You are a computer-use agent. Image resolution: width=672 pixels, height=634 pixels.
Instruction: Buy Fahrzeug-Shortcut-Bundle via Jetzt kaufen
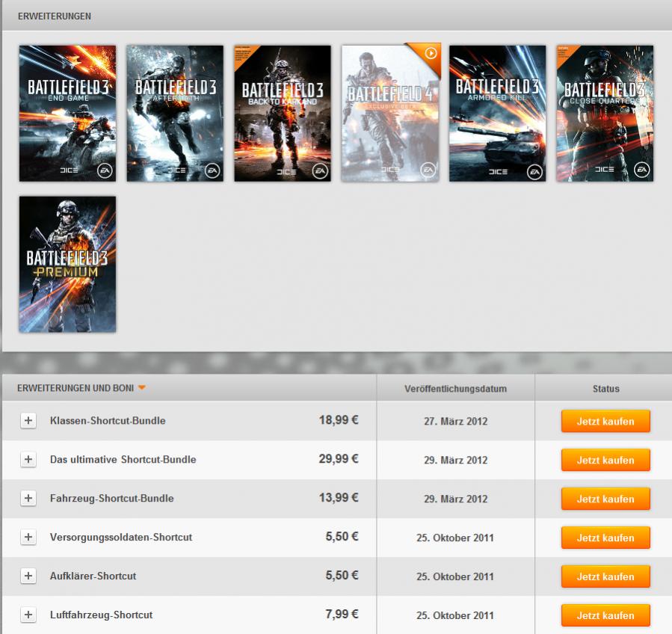point(605,499)
